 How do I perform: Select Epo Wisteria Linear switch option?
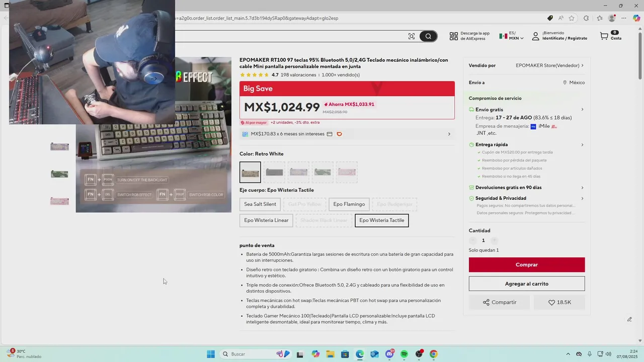coord(266,220)
